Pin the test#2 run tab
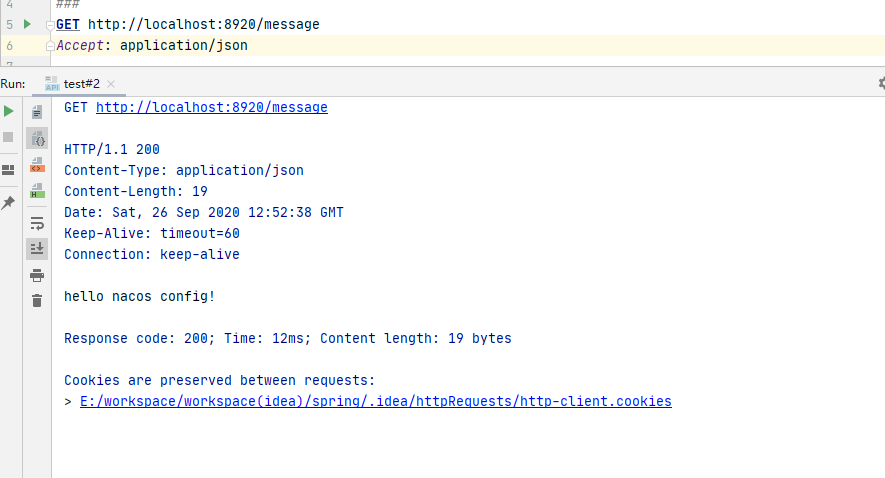Screen dimensions: 885x478 (8, 202)
